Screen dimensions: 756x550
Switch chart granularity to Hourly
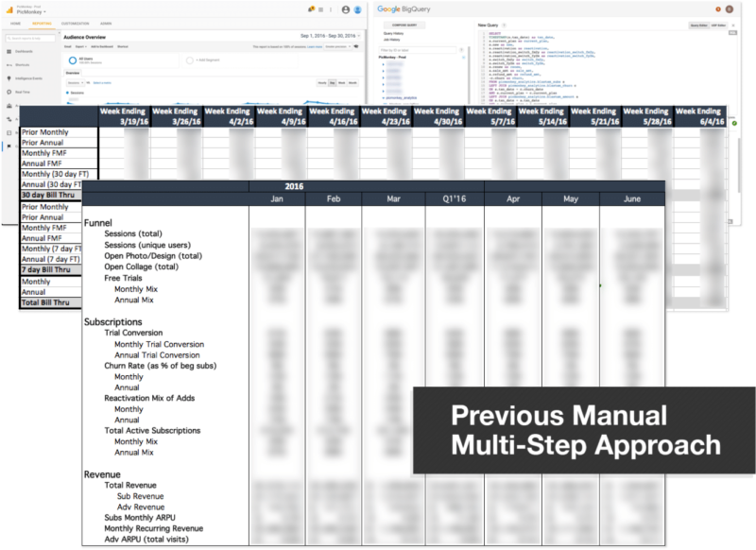click(x=322, y=83)
